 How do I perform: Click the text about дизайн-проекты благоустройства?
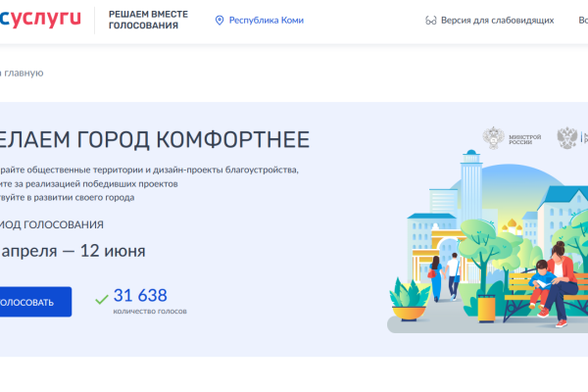[x=149, y=170]
